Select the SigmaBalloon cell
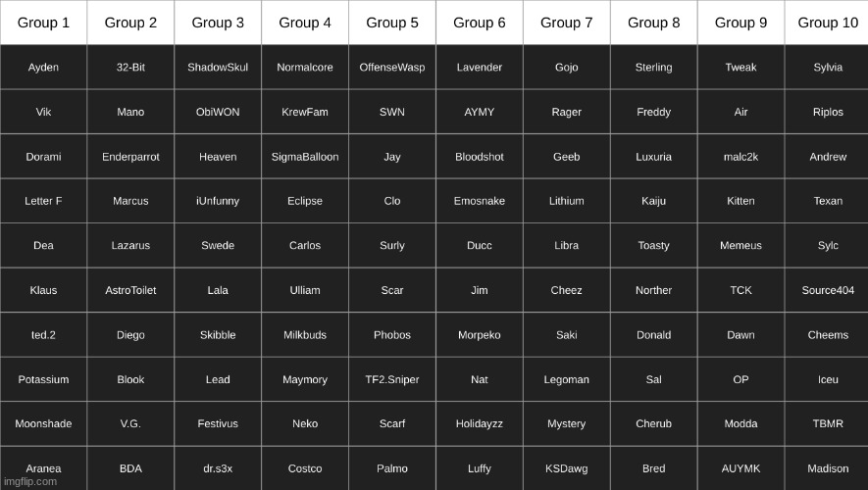 point(305,157)
